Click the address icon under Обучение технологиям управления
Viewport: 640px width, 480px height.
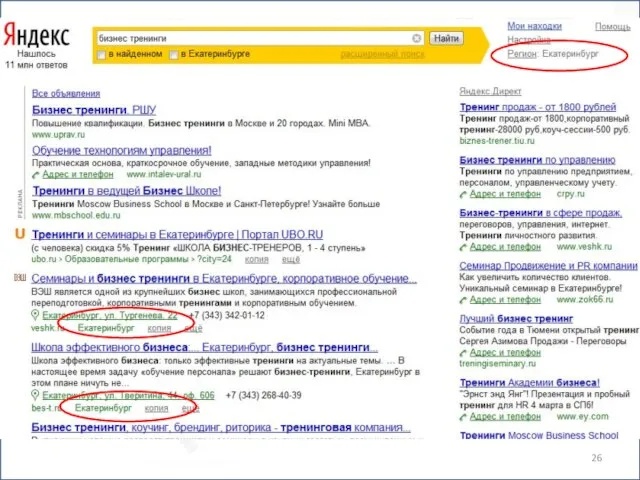37,173
